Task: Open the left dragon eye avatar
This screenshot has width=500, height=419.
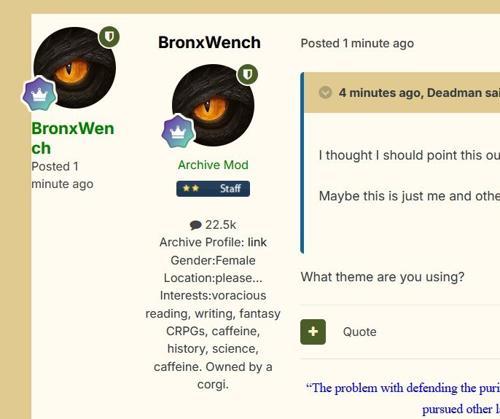Action: [75, 68]
